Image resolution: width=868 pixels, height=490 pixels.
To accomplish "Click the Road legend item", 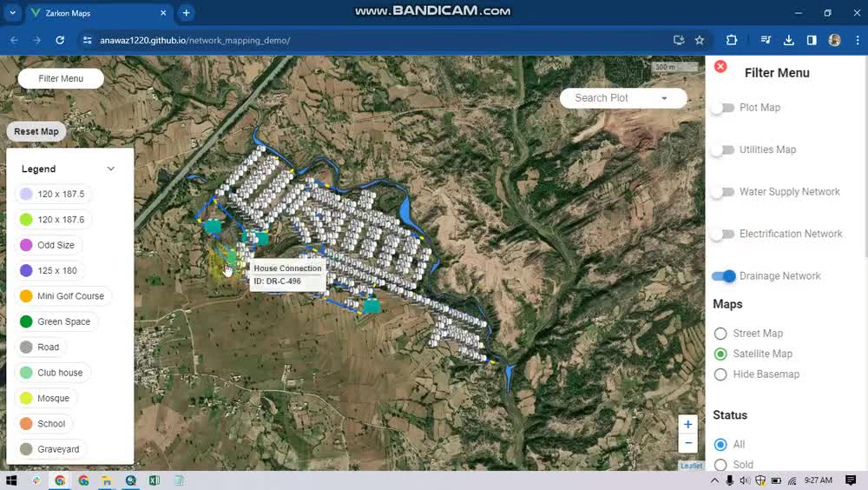I will (x=41, y=347).
